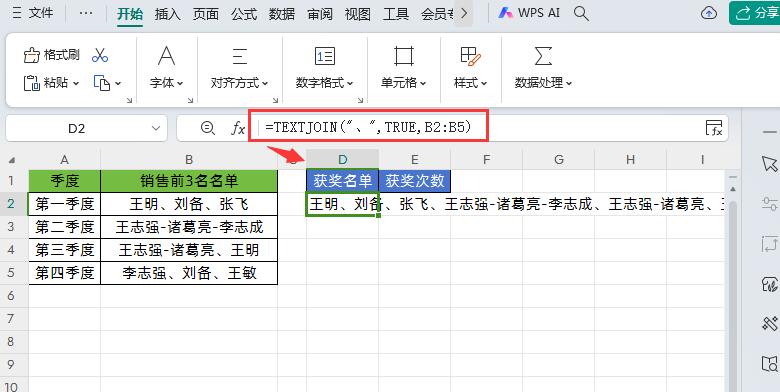Click the zoom magnifier icon in formula bar
Viewport: 780px width, 392px height.
[207, 128]
